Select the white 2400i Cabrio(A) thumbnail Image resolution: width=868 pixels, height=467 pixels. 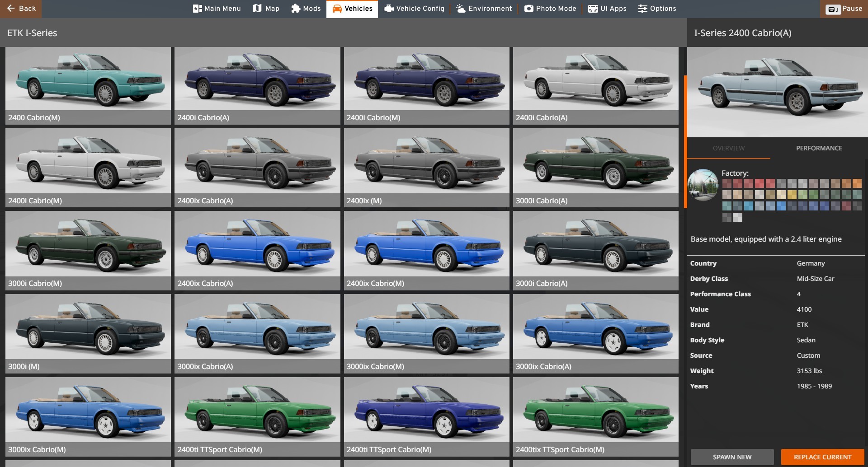coord(596,86)
